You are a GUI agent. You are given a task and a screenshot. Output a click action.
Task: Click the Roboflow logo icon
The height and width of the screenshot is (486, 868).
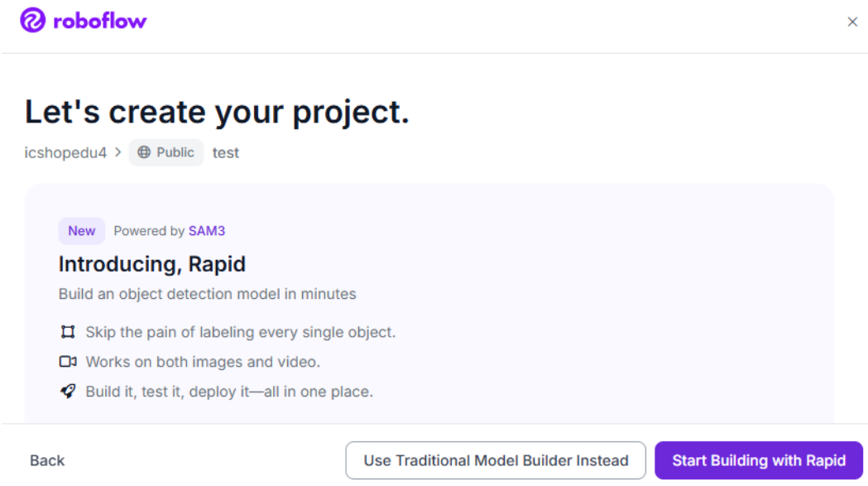coord(32,21)
